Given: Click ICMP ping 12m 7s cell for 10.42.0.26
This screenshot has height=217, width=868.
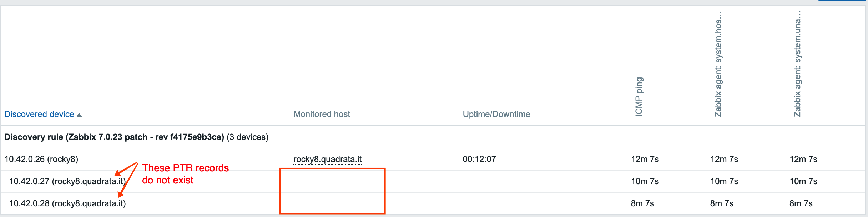Looking at the screenshot, I should [645, 159].
